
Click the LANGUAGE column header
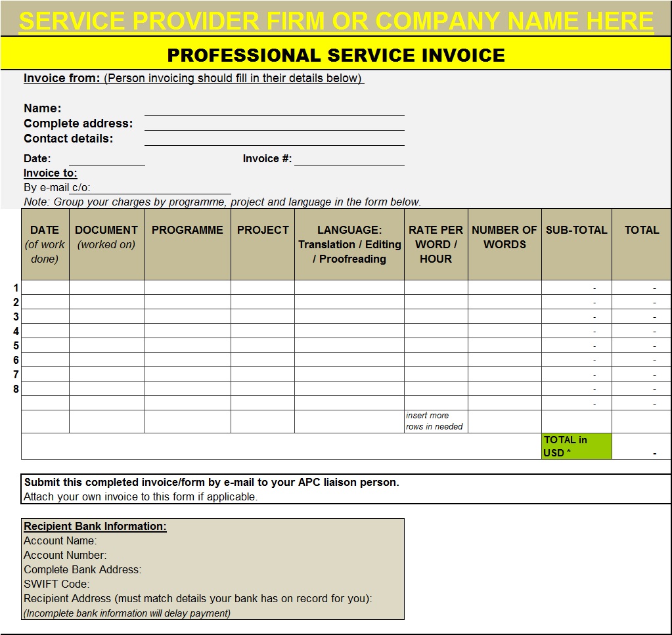click(349, 244)
